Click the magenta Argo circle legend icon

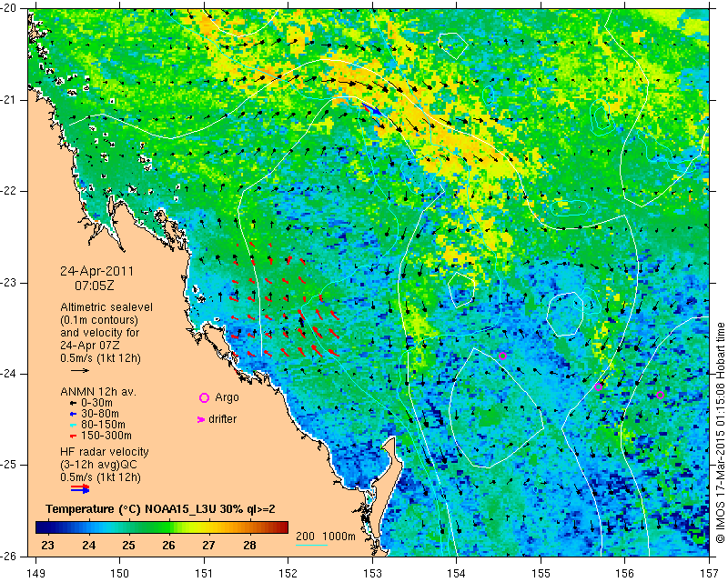[x=204, y=397]
